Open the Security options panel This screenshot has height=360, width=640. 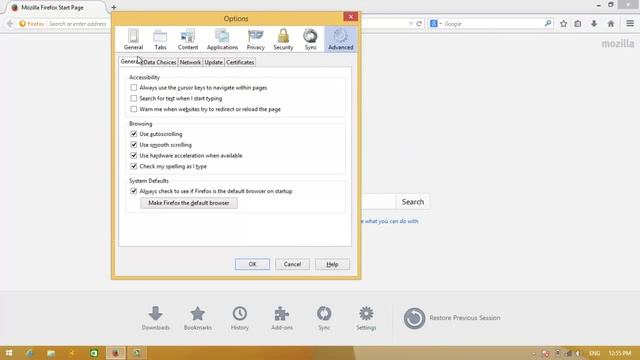tap(283, 39)
